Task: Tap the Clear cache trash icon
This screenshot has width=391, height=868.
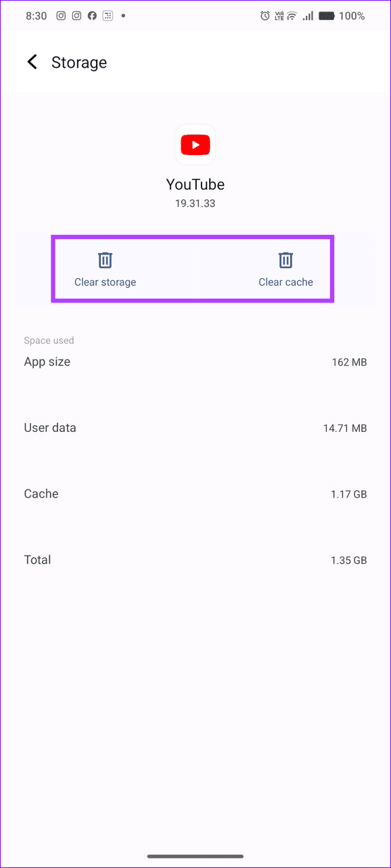Action: [x=285, y=261]
